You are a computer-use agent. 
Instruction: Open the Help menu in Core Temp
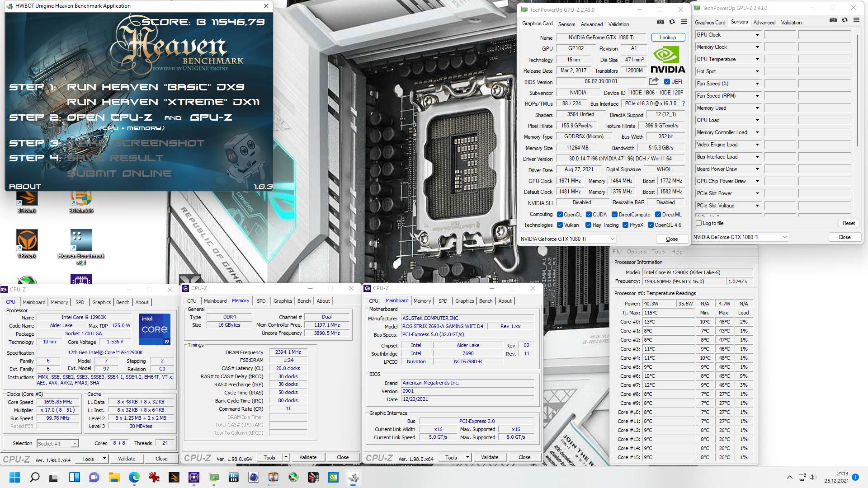click(677, 252)
